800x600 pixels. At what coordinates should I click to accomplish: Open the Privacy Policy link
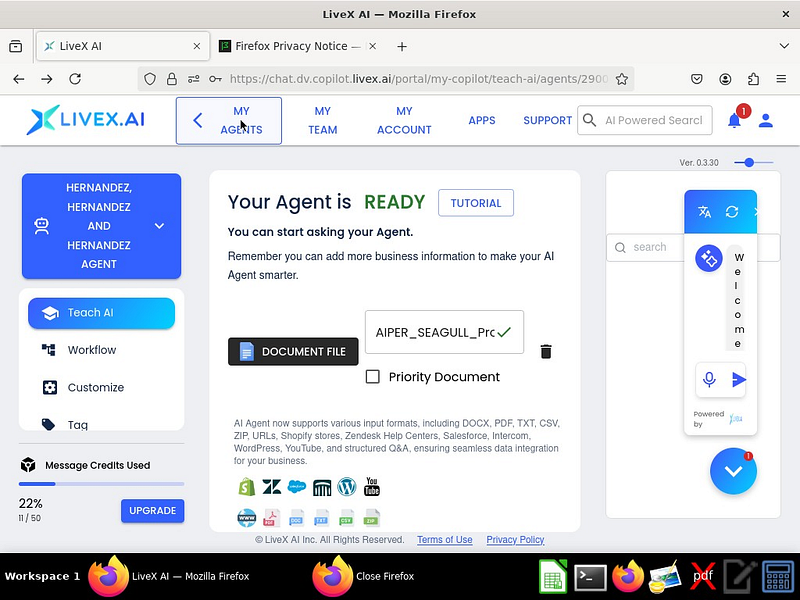point(515,540)
